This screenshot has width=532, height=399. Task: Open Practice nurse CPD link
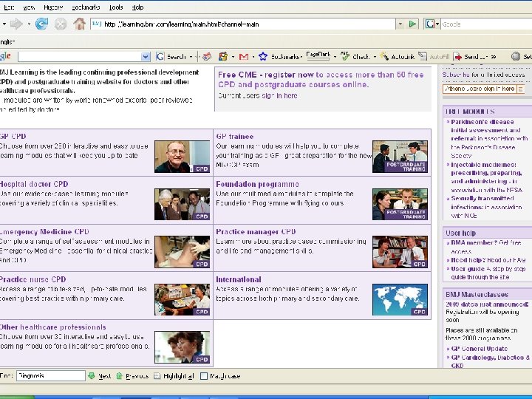pos(33,279)
